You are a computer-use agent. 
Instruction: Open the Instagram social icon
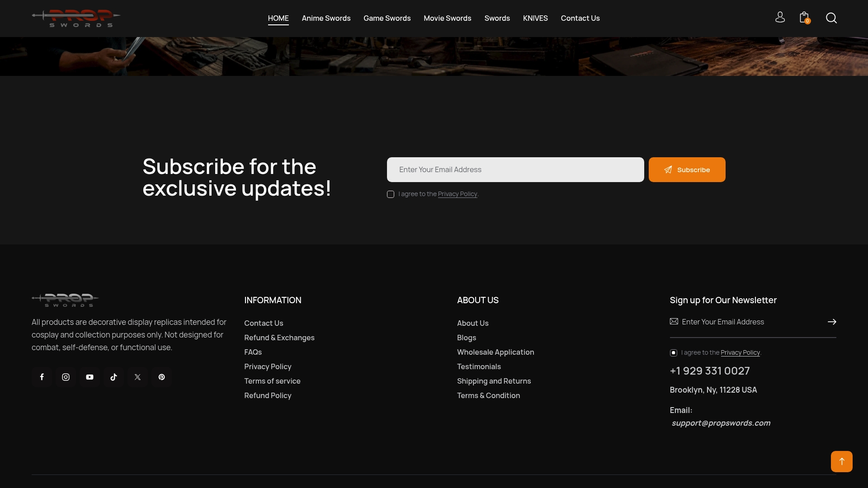(x=66, y=377)
